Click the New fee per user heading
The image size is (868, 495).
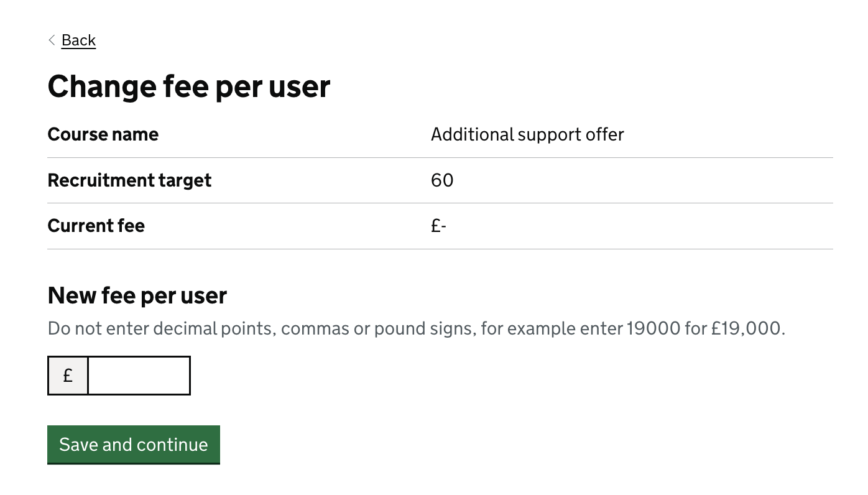coord(137,295)
